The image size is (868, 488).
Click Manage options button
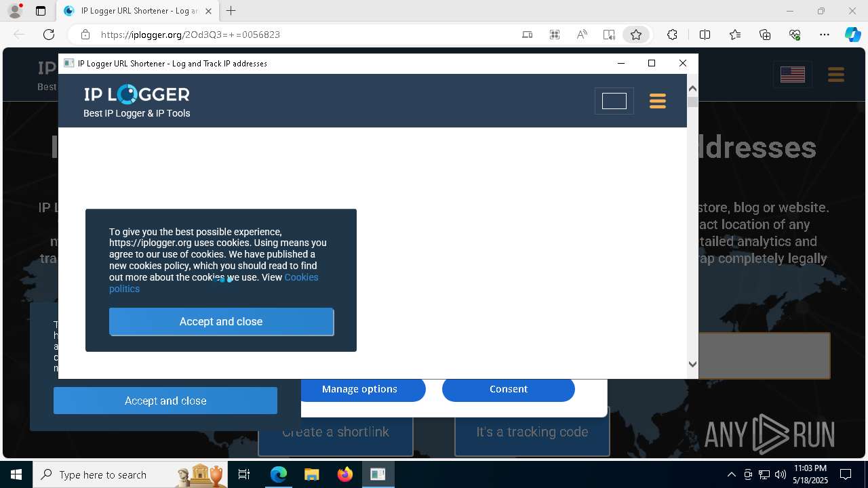pyautogui.click(x=359, y=389)
